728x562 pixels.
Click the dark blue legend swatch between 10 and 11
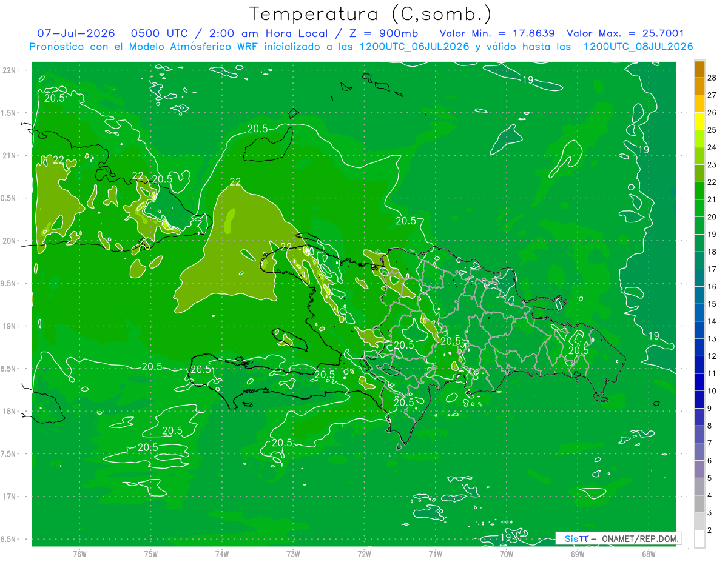pyautogui.click(x=699, y=382)
